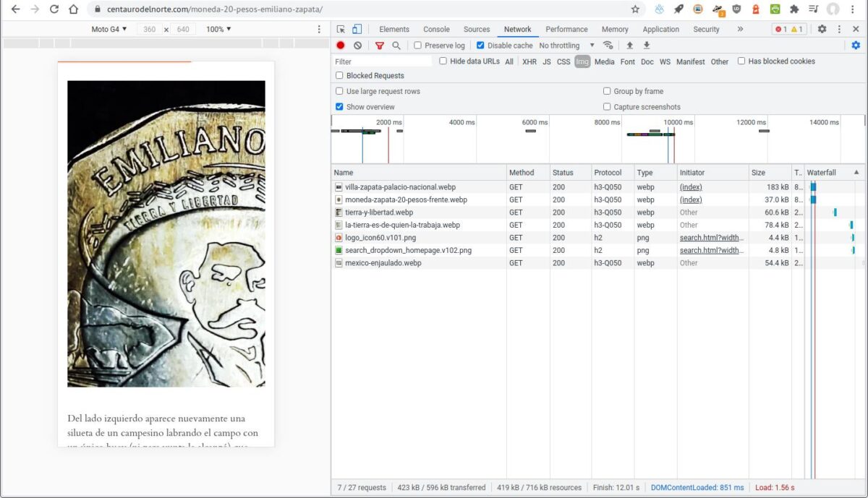Image resolution: width=868 pixels, height=498 pixels.
Task: Filter requests by Font type
Action: click(628, 61)
